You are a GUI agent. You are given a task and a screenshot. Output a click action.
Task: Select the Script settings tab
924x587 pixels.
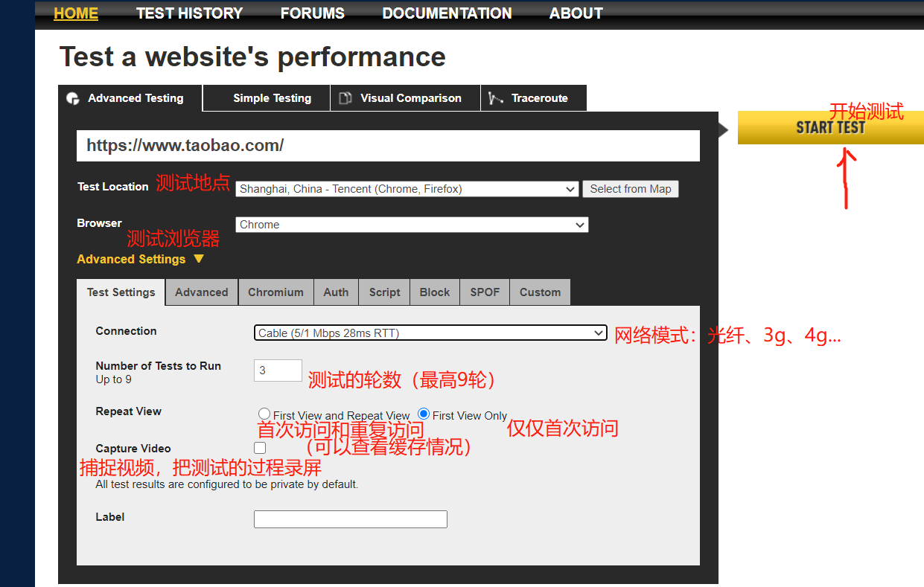tap(384, 292)
